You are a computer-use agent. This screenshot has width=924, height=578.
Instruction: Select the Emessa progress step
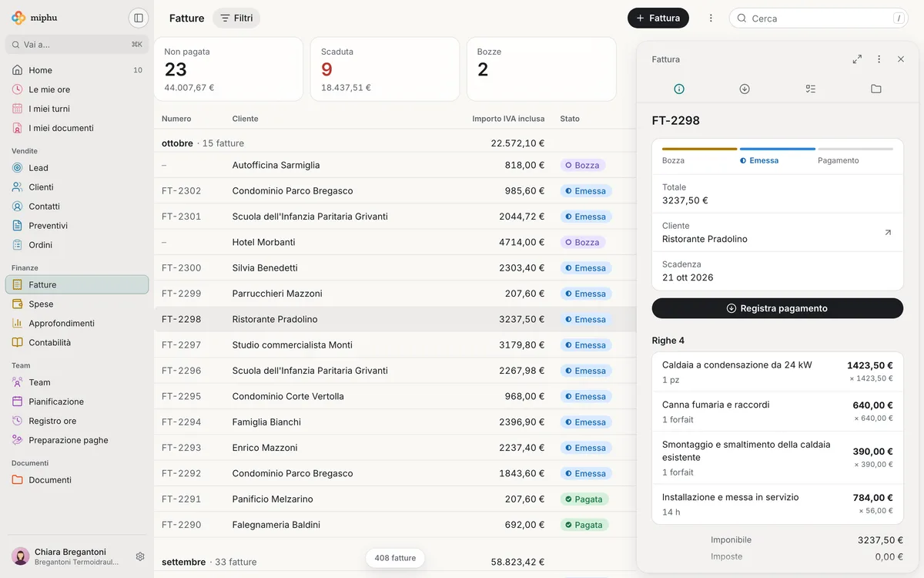tap(778, 156)
